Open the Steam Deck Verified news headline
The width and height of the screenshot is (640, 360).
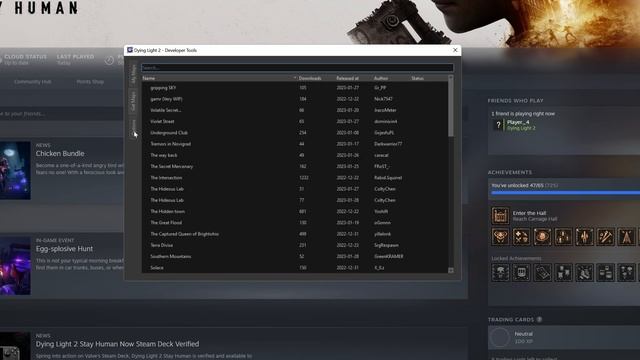point(118,344)
